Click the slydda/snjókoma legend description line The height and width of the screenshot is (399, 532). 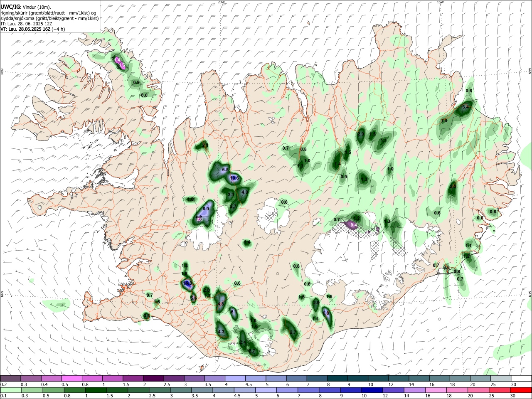49,18
